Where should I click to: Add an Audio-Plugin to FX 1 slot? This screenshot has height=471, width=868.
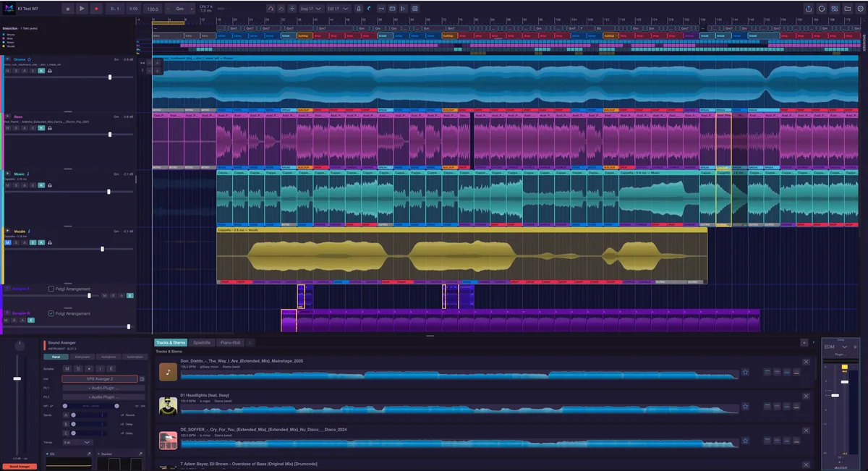(104, 388)
